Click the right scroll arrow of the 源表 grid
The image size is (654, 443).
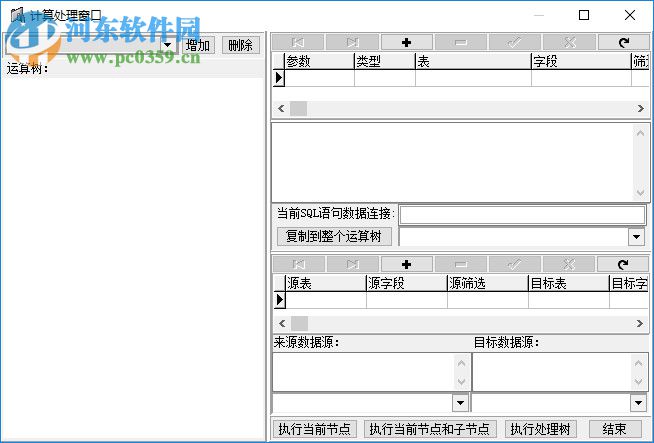pos(639,323)
